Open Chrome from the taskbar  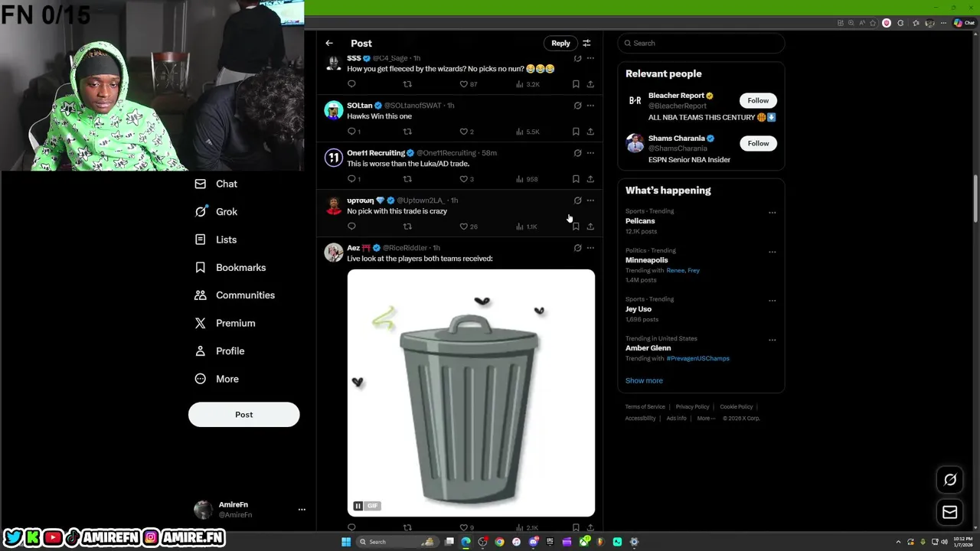click(499, 542)
